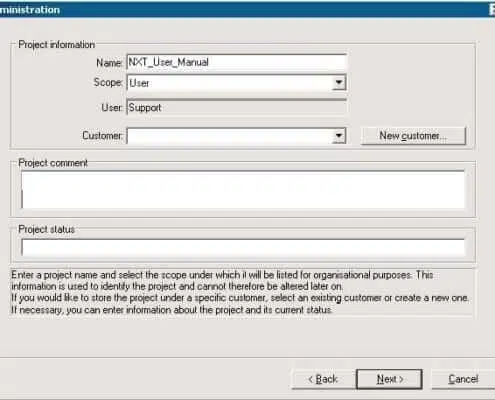Screen dimensions: 495x400
Task: Open the New customer dialog button
Action: click(413, 136)
